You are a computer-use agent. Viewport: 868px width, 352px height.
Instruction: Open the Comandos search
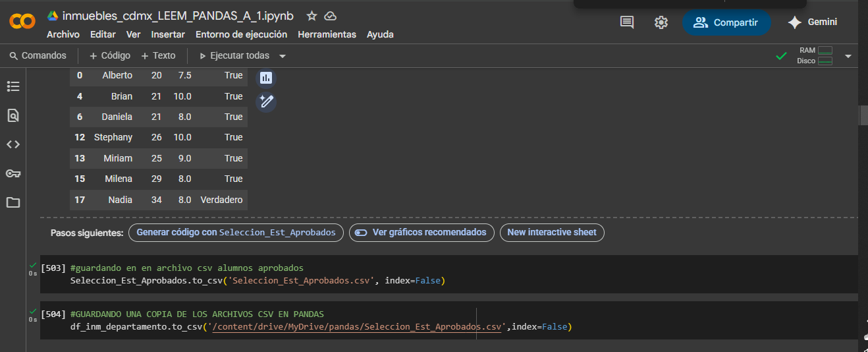point(38,56)
